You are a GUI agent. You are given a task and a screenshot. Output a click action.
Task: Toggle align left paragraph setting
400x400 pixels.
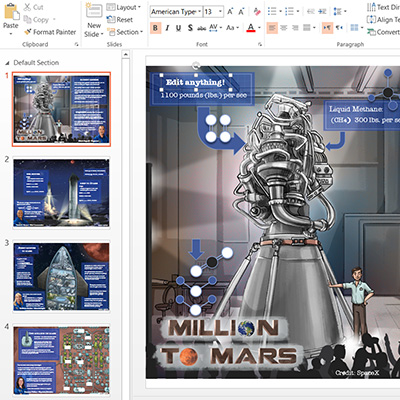pos(272,28)
